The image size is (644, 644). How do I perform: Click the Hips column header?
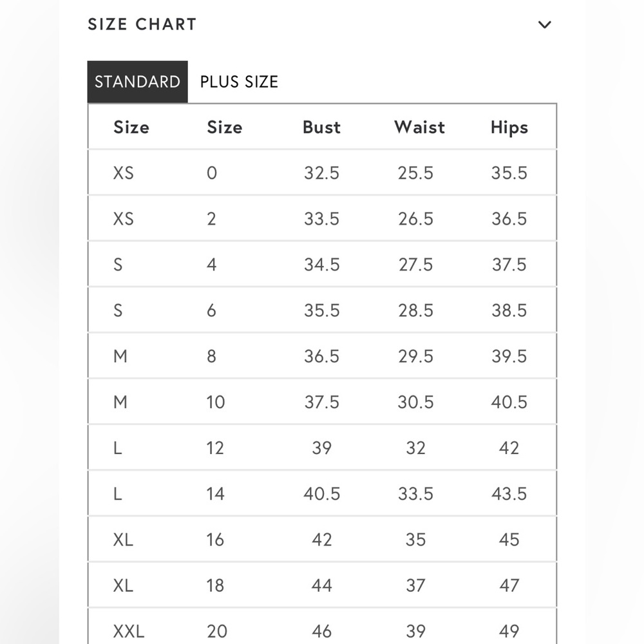click(509, 128)
